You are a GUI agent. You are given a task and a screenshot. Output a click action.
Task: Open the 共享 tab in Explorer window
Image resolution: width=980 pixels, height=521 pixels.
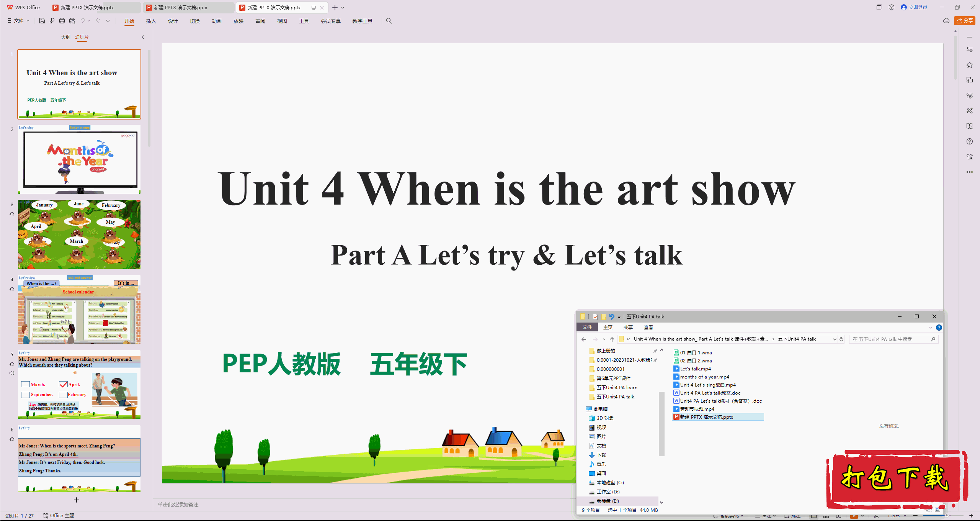click(x=628, y=327)
